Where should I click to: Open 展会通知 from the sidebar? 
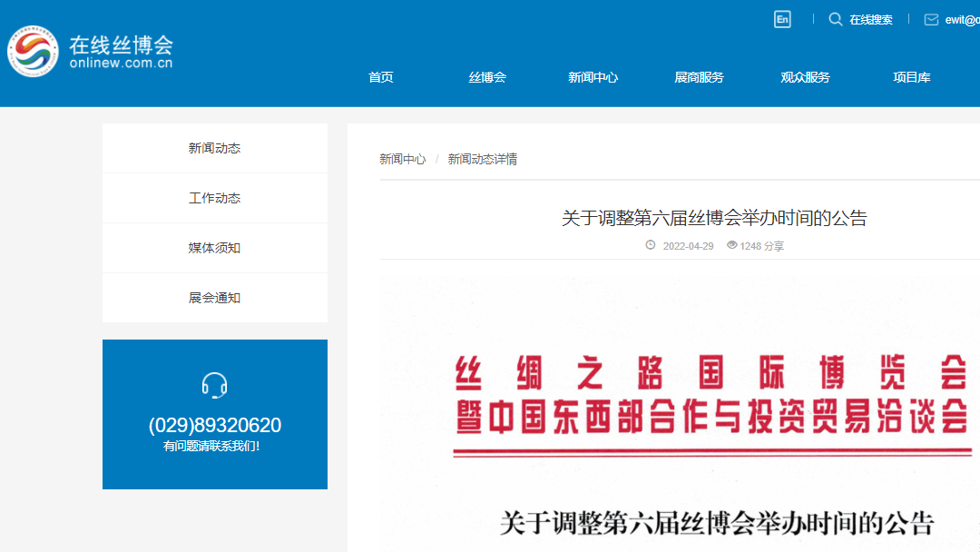[x=215, y=298]
